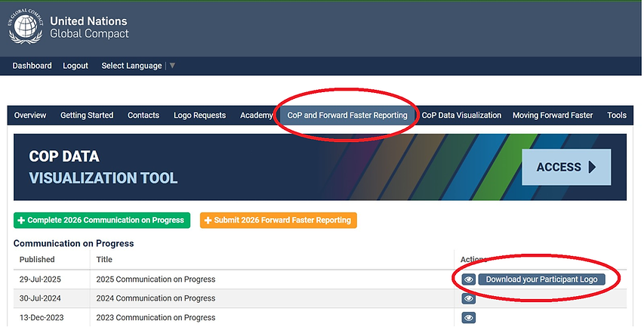644x327 pixels.
Task: View the 2024 Communication on Progress eye icon
Action: click(469, 298)
